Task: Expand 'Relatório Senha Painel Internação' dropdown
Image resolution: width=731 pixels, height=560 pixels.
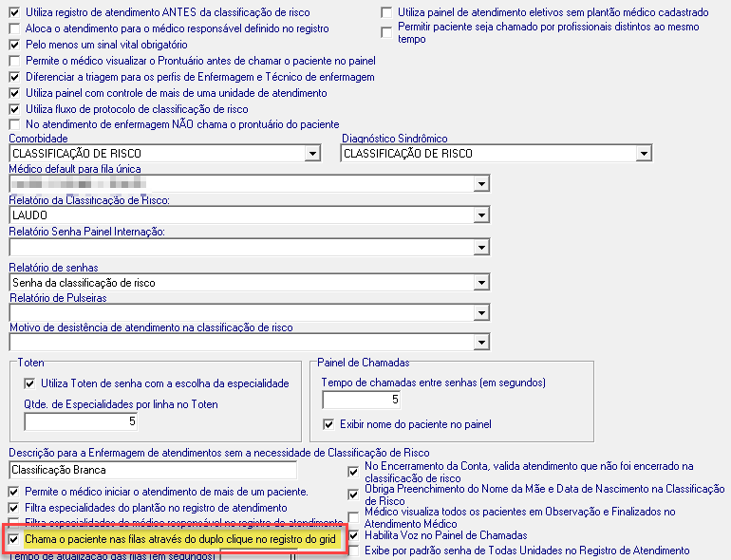Action: (x=481, y=247)
